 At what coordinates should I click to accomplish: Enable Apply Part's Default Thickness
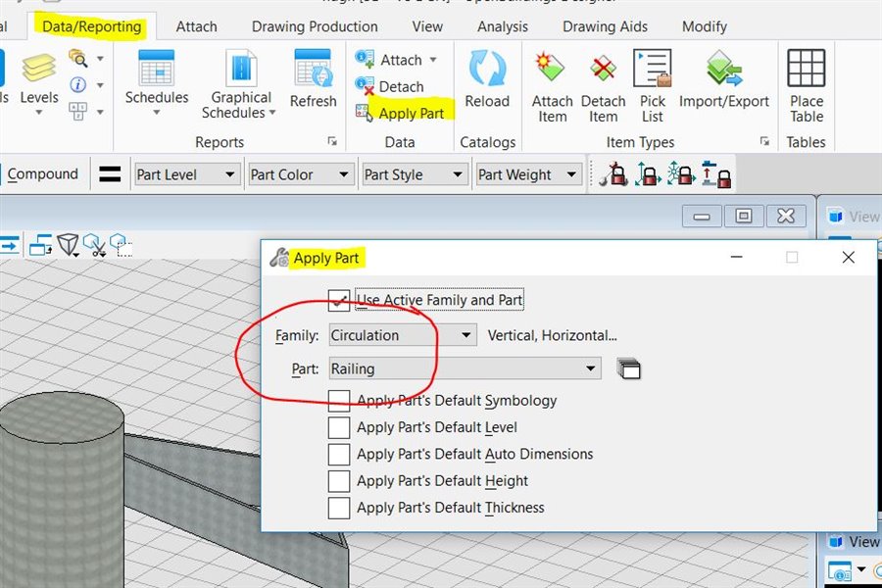pyautogui.click(x=339, y=508)
